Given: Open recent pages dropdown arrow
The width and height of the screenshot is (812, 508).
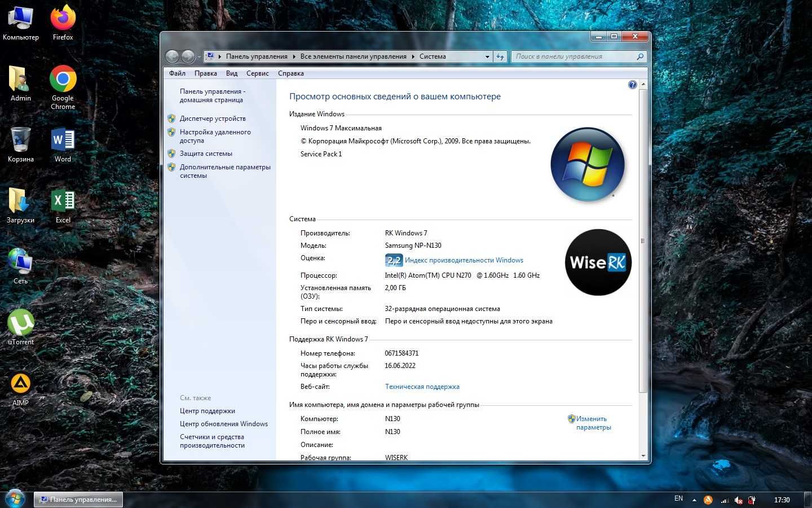Looking at the screenshot, I should click(198, 57).
